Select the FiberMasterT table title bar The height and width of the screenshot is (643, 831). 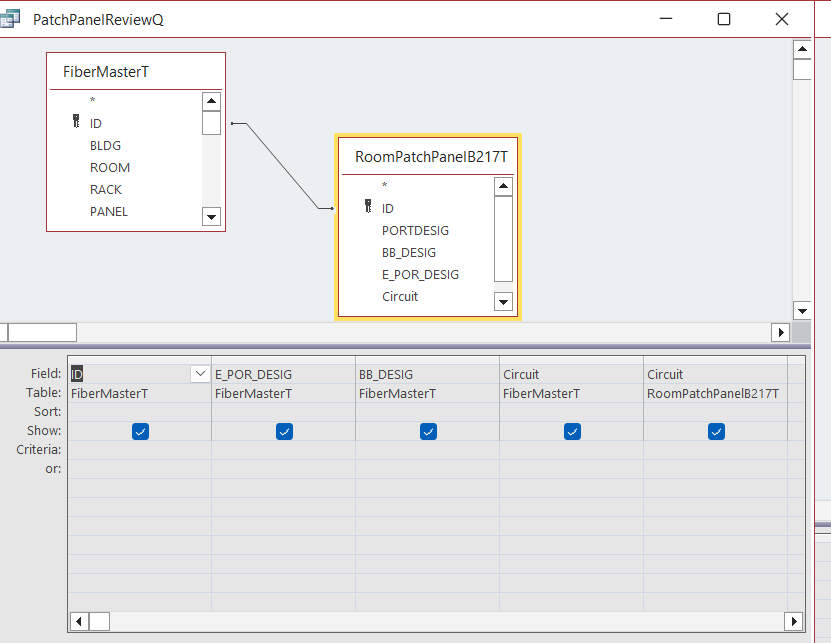[x=135, y=71]
